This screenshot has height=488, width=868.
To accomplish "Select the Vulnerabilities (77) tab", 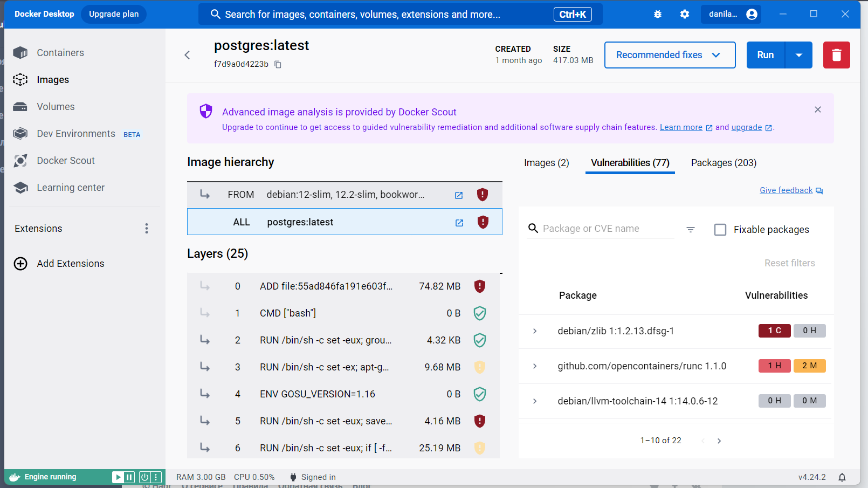I will tap(630, 163).
